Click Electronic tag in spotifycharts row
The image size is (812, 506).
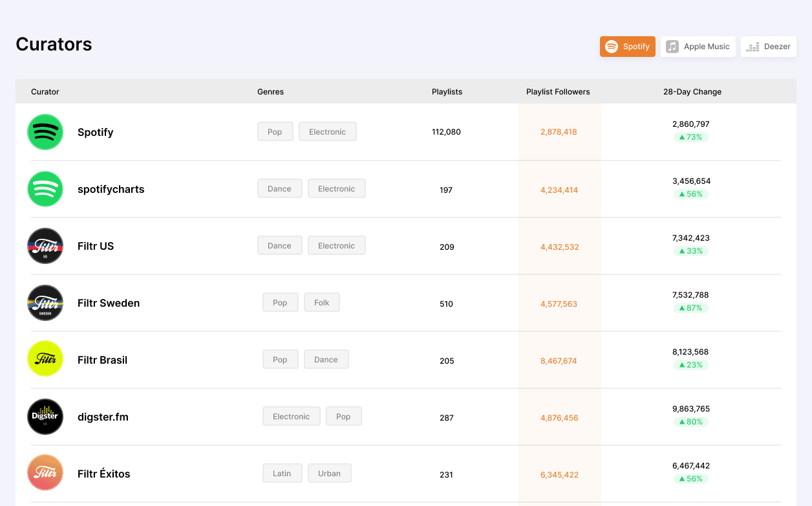337,189
